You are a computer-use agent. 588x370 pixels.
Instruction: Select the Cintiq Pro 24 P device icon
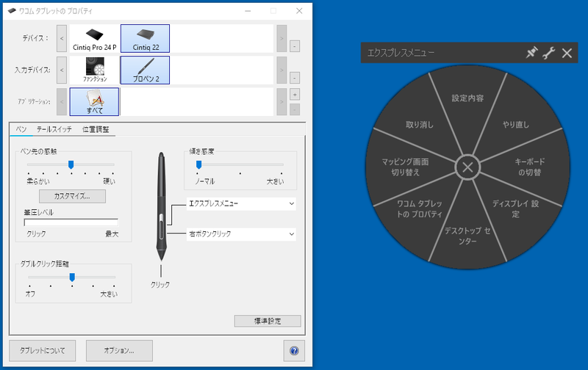95,39
